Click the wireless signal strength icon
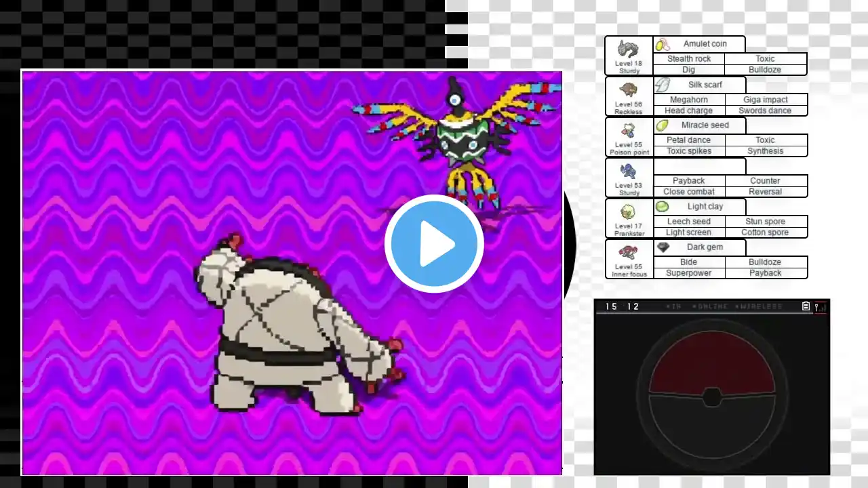 click(821, 307)
